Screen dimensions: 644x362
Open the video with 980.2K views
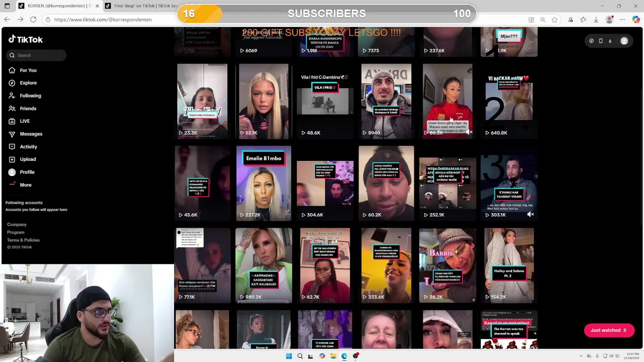pyautogui.click(x=264, y=265)
